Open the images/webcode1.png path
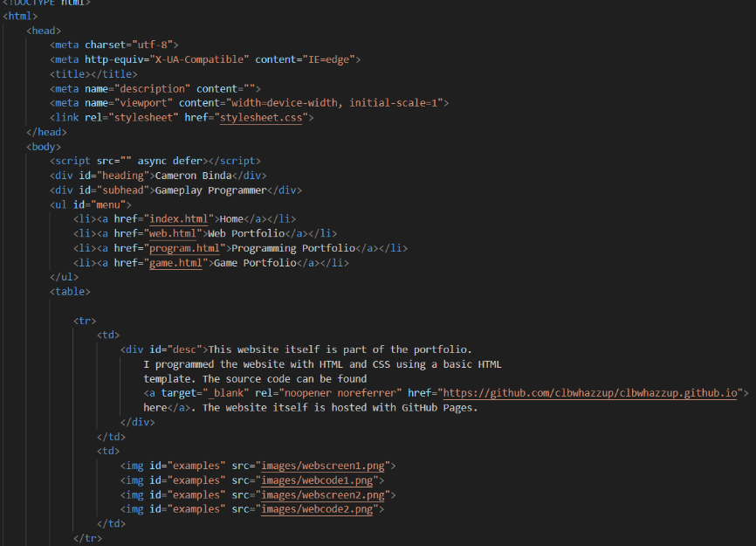Screen dimensions: 756x546 point(319,480)
